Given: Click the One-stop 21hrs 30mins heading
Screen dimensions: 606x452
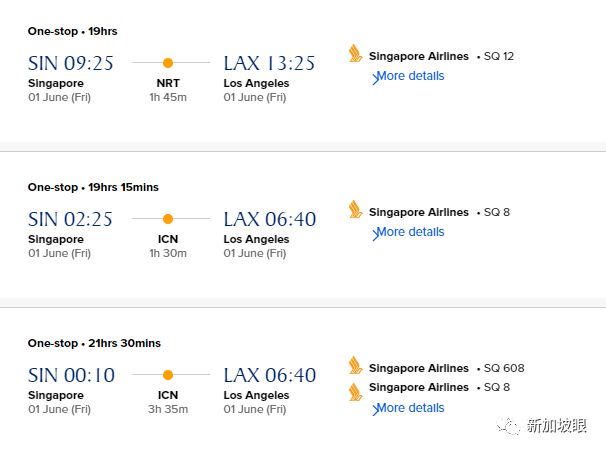Looking at the screenshot, I should 94,343.
